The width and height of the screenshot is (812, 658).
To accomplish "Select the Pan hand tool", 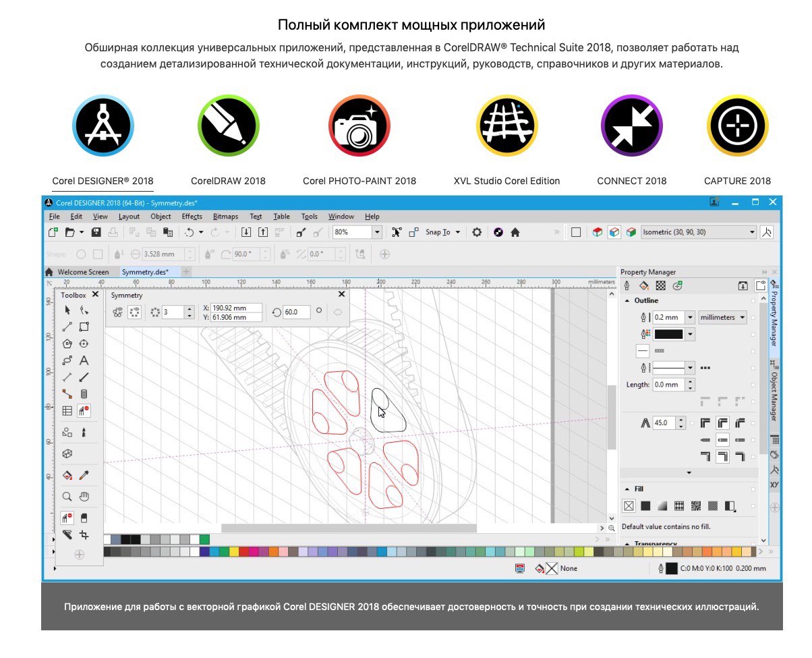I will pyautogui.click(x=84, y=497).
